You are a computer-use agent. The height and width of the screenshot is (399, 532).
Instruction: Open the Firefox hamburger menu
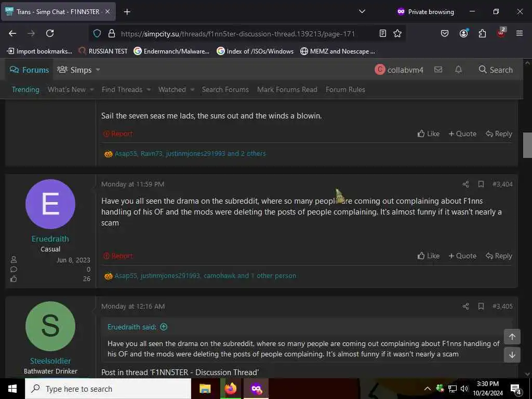520,33
